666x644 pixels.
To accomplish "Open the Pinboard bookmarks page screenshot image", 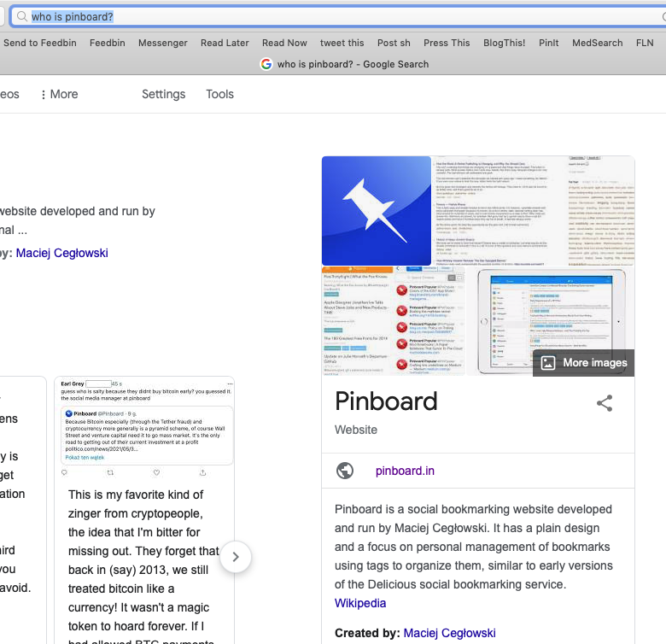I will click(x=534, y=211).
